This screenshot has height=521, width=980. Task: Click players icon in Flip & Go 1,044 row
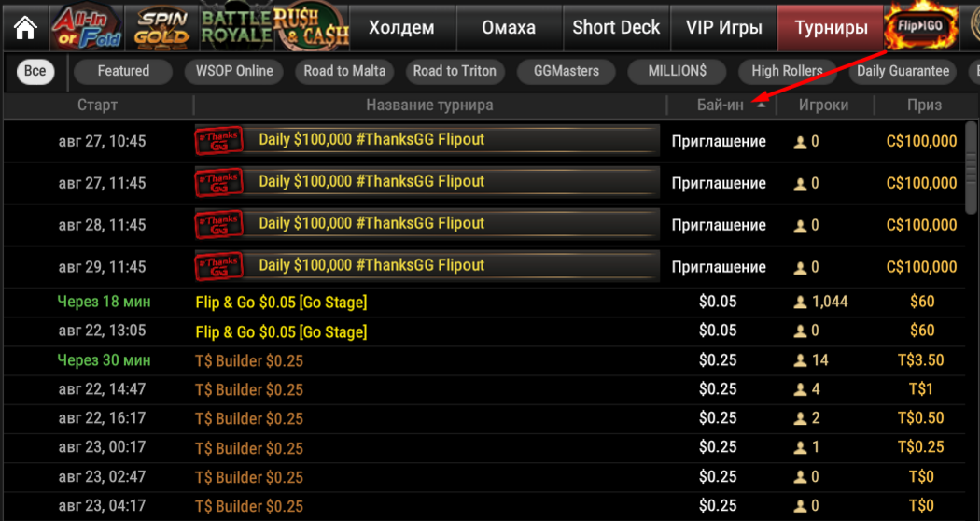799,303
